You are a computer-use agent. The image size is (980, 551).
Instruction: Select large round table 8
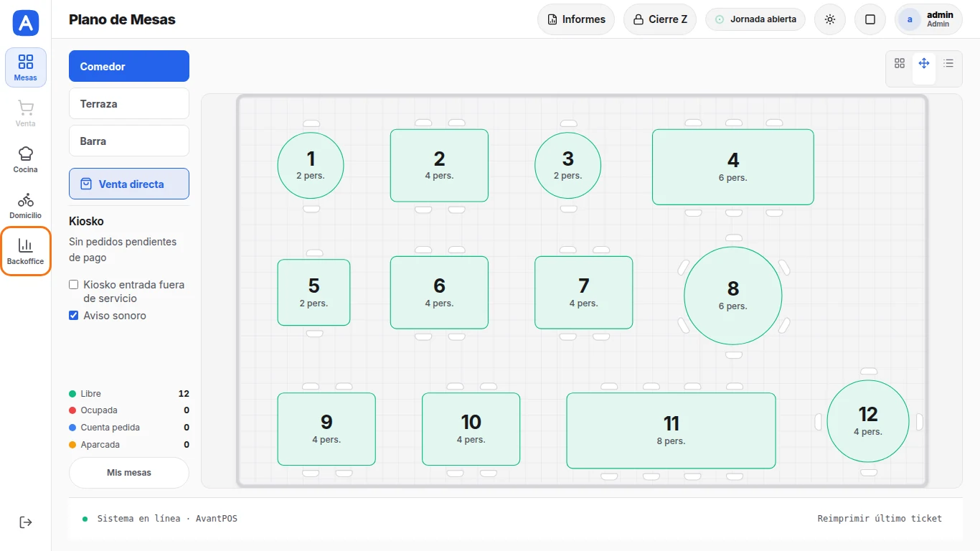pos(733,296)
